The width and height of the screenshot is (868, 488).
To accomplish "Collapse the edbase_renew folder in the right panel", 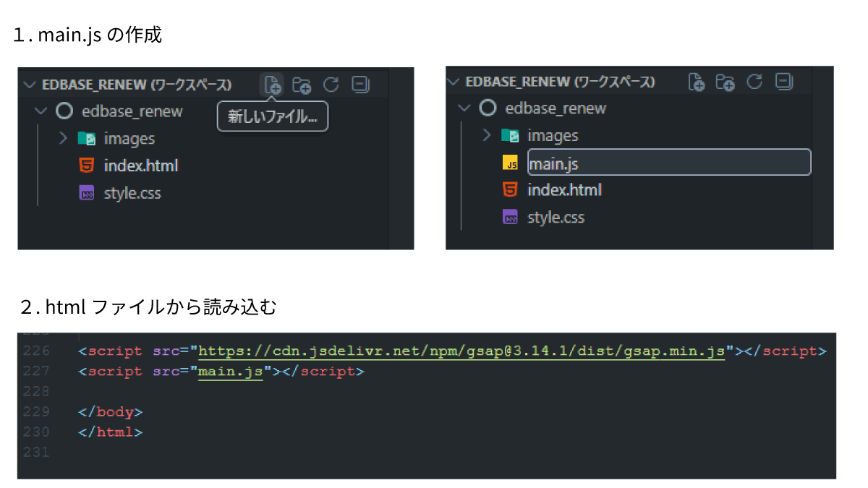I will click(x=463, y=108).
